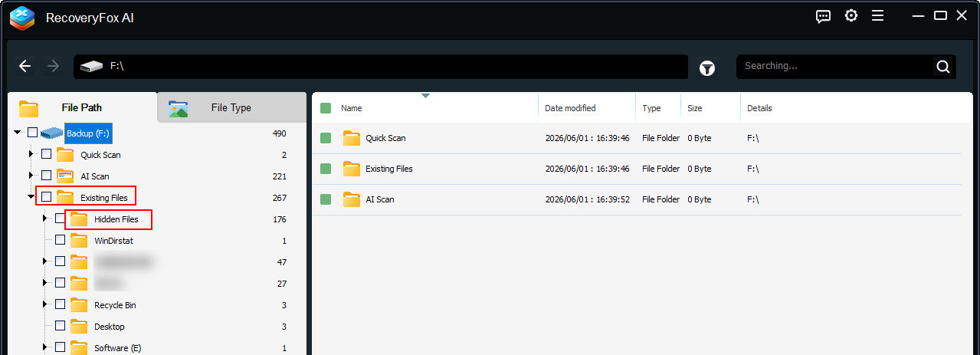Click the search magnifier icon
Viewport: 980px width, 355px height.
(942, 67)
